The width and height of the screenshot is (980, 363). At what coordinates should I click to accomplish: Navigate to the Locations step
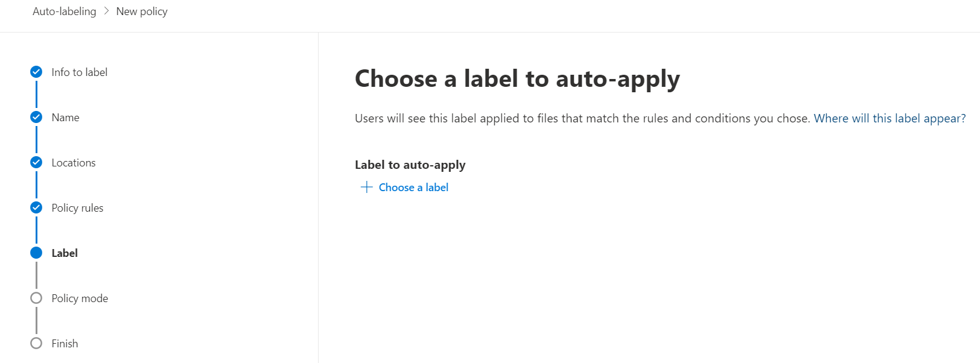73,163
